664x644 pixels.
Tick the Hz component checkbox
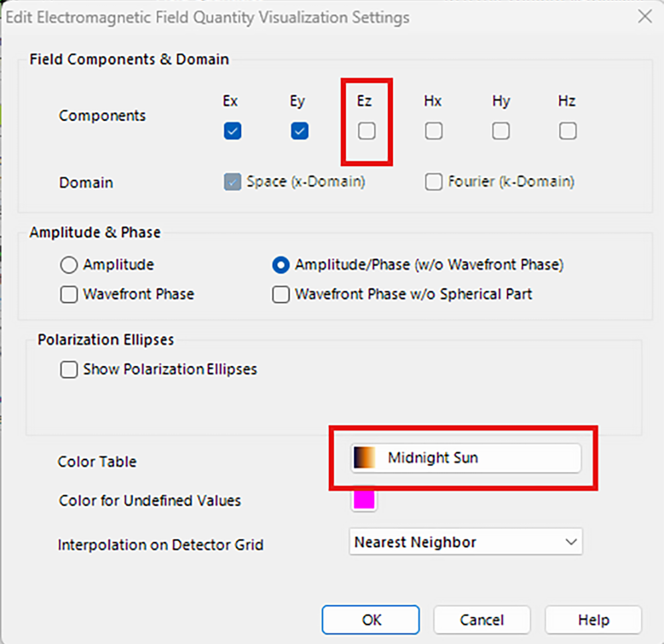pyautogui.click(x=568, y=131)
